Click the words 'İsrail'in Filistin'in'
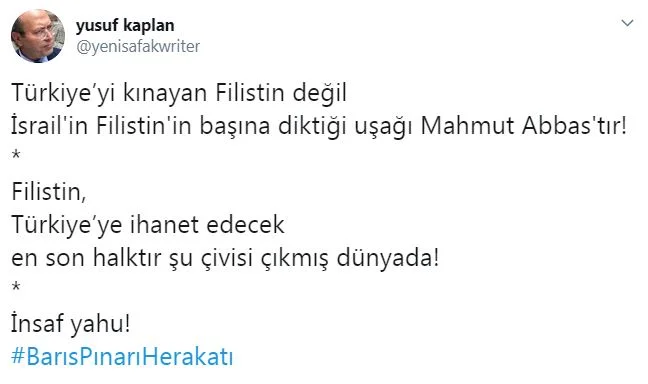 (x=101, y=126)
